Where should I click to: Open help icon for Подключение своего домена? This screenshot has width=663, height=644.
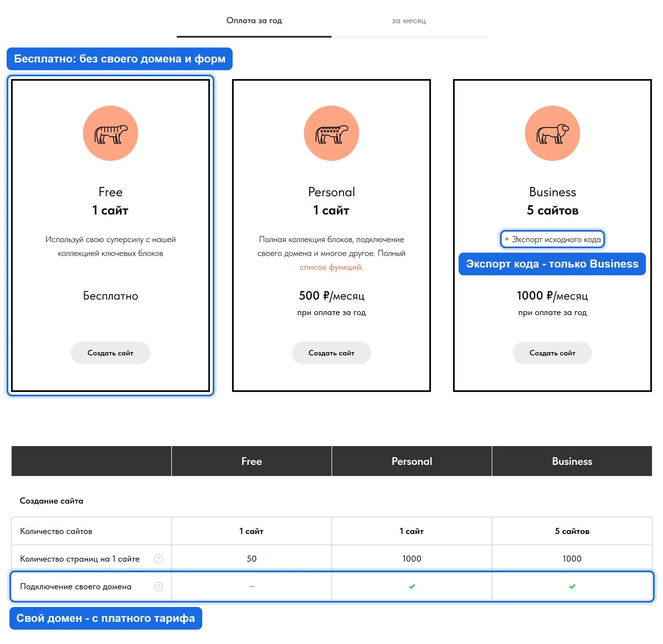click(159, 587)
